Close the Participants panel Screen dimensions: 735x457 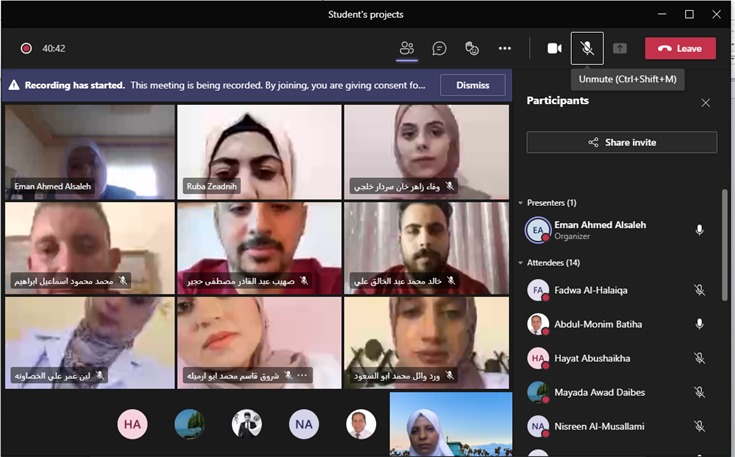(706, 102)
